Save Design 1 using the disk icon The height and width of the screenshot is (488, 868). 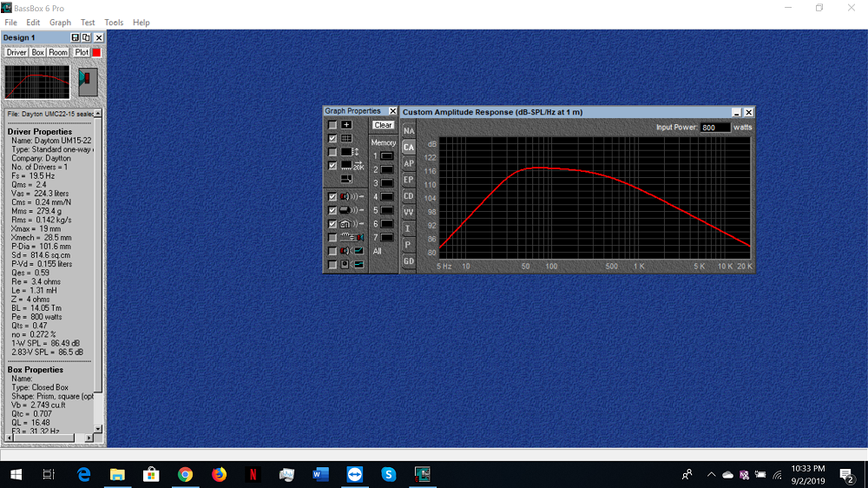point(76,38)
